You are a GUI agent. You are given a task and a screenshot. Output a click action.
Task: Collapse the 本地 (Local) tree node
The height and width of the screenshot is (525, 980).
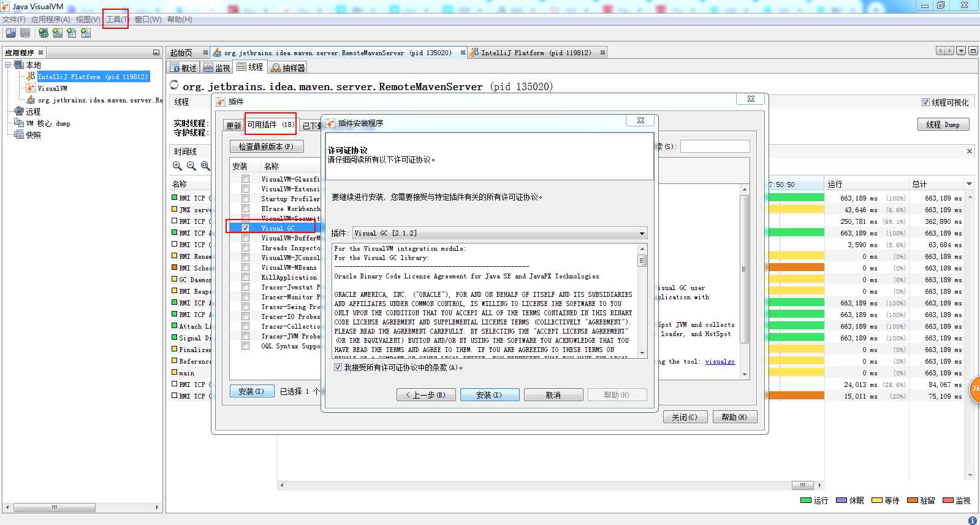click(x=8, y=65)
